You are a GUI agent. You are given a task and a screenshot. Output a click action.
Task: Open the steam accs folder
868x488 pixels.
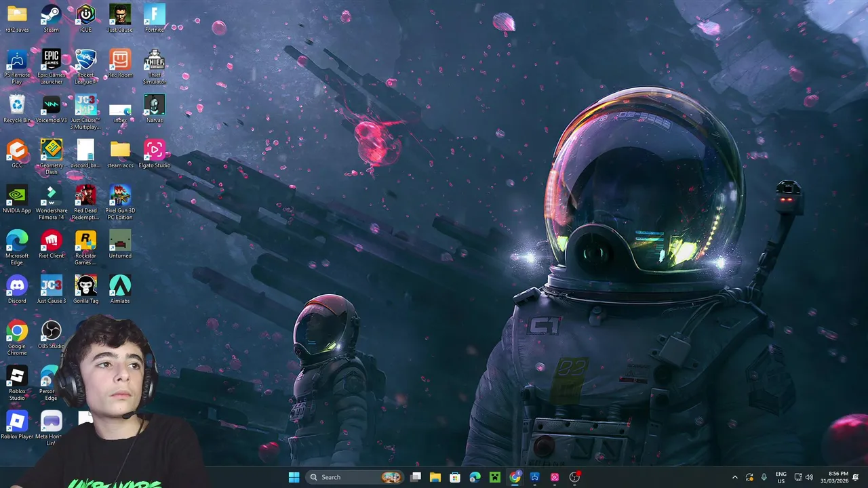[x=120, y=154]
